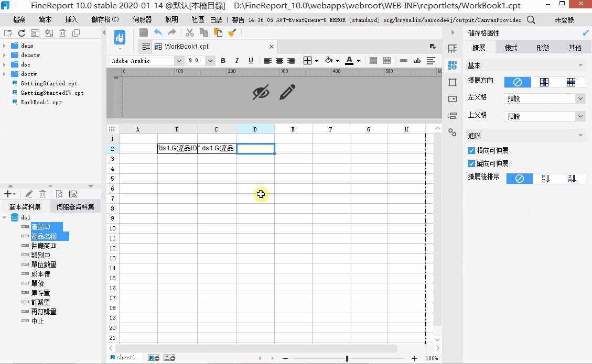Screen dimensions: 592x364
Task: Open the Adobe Arabic font dropdown
Action: (179, 61)
